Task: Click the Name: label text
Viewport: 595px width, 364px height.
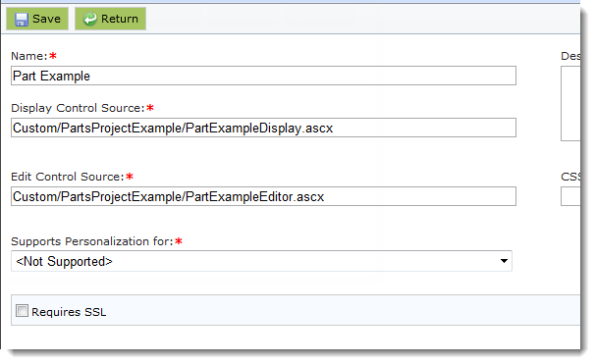Action: [x=29, y=56]
